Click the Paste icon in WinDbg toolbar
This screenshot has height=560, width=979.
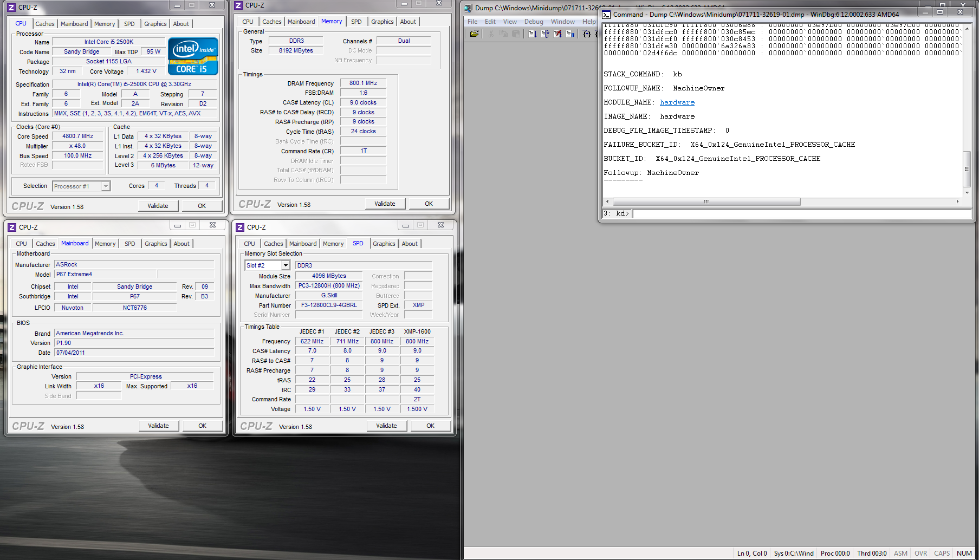click(x=516, y=34)
